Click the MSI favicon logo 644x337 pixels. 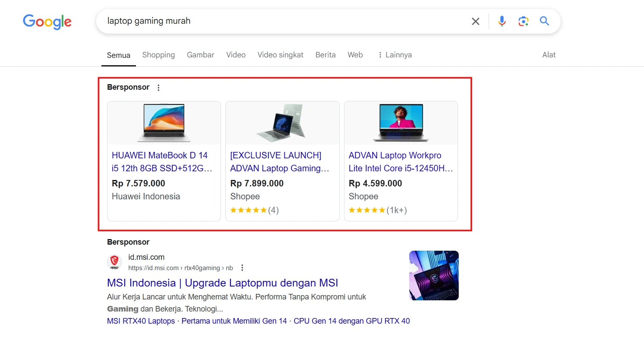pos(114,262)
